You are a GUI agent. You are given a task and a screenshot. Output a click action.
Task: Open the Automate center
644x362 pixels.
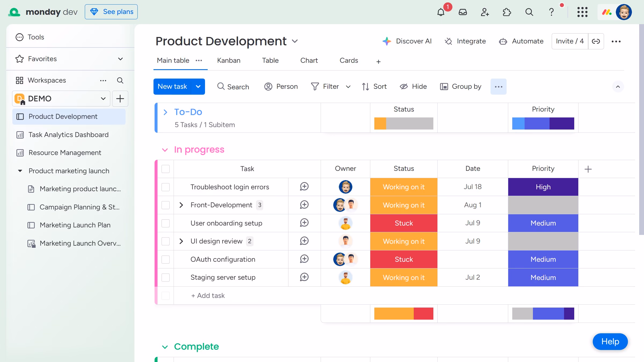pyautogui.click(x=521, y=41)
